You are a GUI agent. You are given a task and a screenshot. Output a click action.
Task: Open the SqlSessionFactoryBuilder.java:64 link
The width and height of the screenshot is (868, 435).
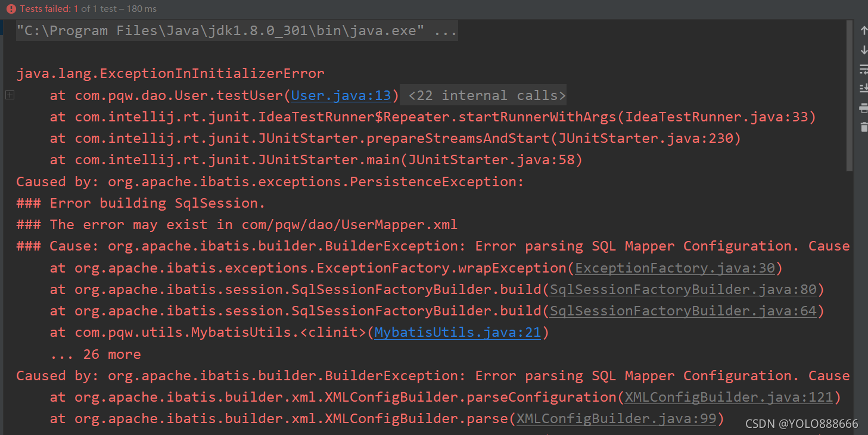[x=683, y=311]
